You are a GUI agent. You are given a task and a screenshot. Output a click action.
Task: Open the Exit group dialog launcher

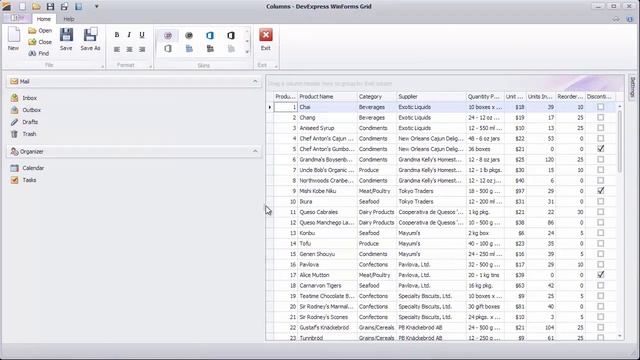click(x=276, y=66)
